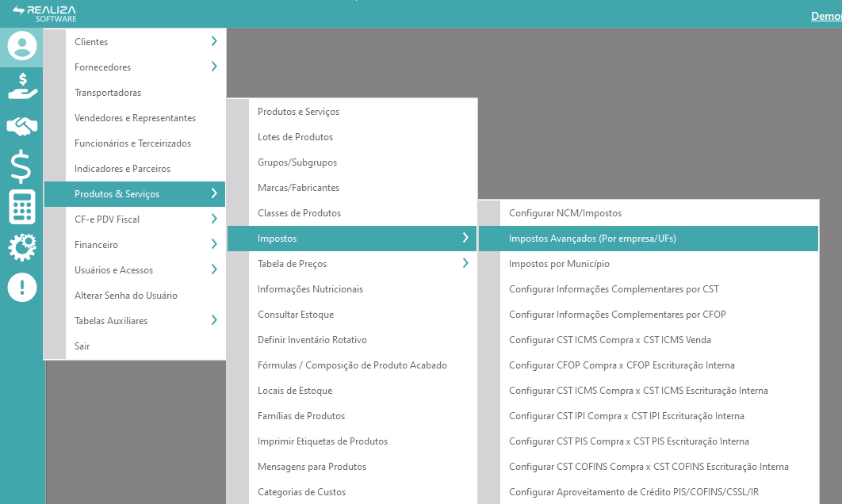
Task: Open Consultar Estoque menu entry
Action: 295,315
